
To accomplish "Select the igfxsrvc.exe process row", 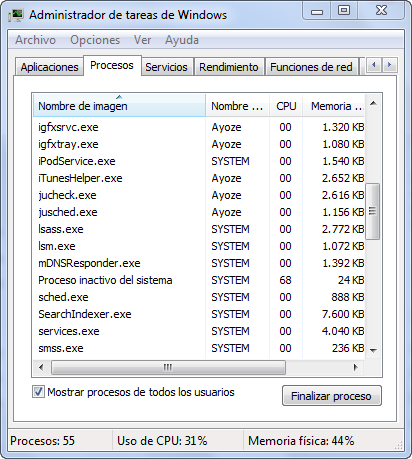I will 199,127.
